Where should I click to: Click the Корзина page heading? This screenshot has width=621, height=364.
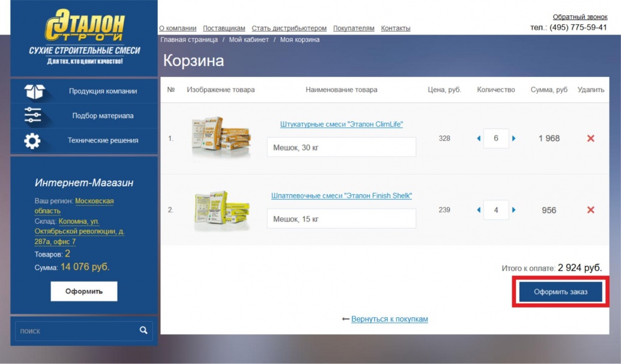coord(194,61)
